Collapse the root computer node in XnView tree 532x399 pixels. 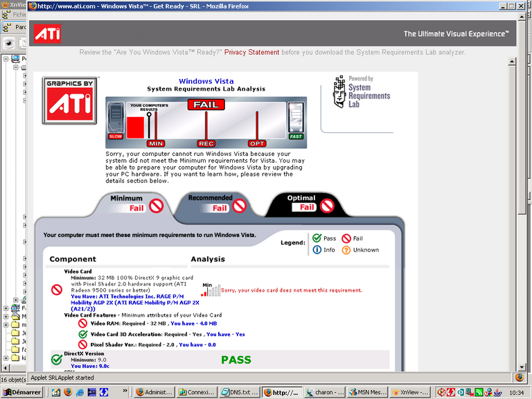tap(6, 59)
